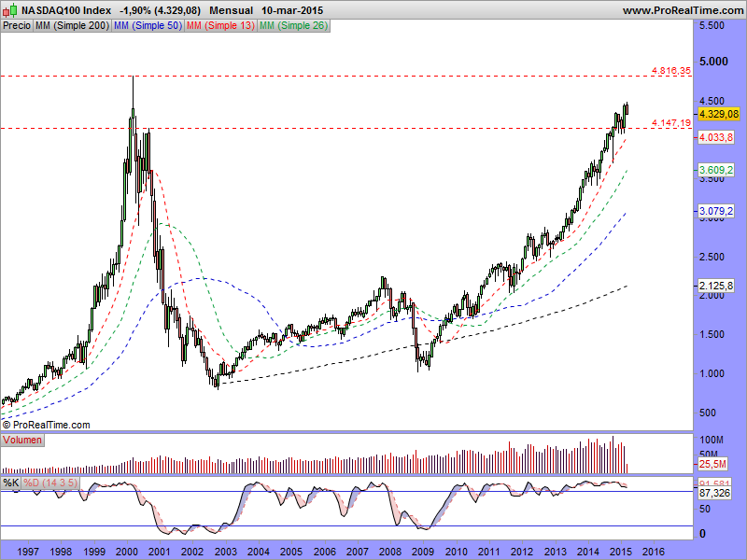Select the Precio indicator label
This screenshot has height=560, width=747.
(17, 26)
